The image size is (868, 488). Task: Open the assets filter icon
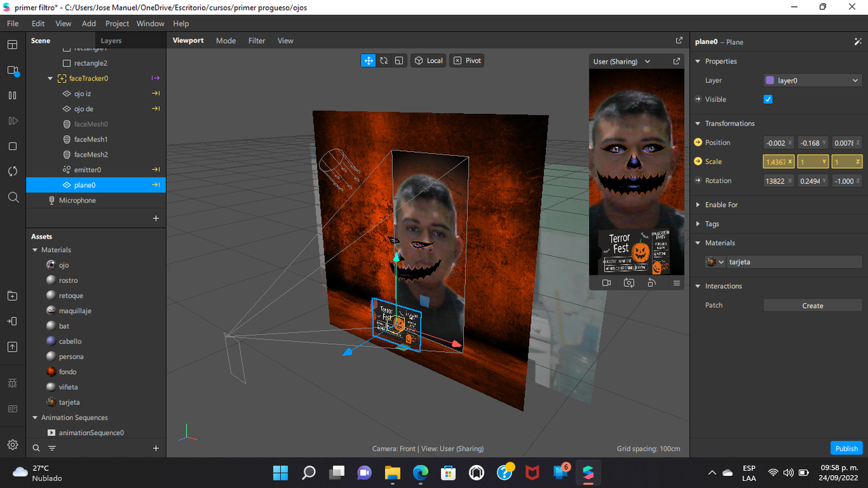pos(52,448)
